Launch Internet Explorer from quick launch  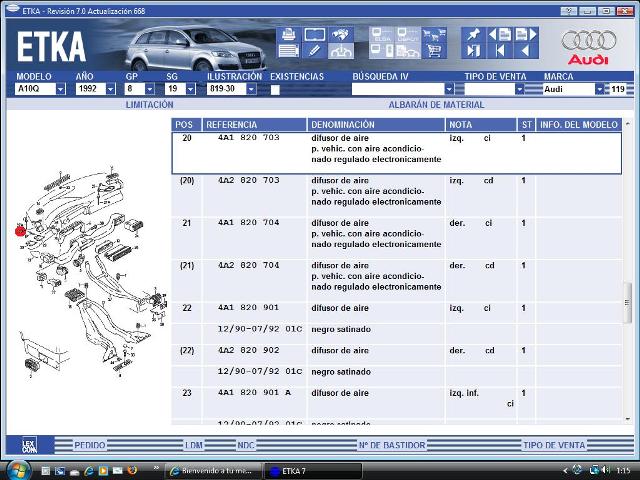coord(89,471)
